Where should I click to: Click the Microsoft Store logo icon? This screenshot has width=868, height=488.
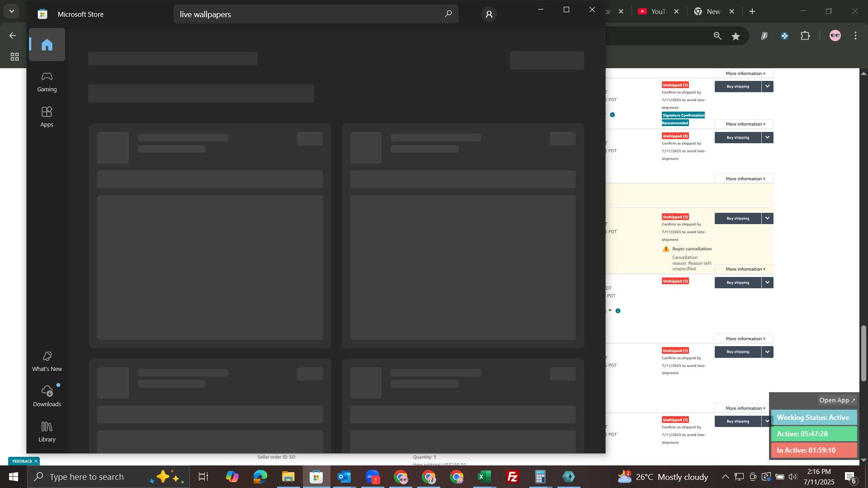42,14
